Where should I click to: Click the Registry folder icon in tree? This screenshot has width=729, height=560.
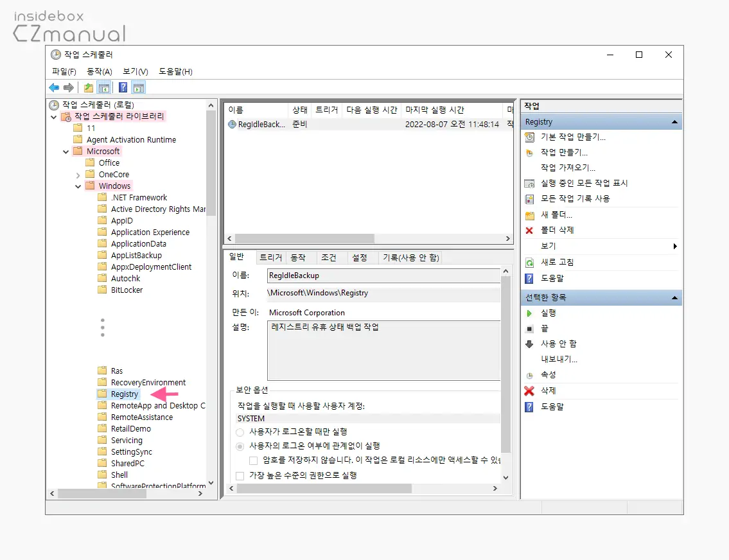(102, 394)
